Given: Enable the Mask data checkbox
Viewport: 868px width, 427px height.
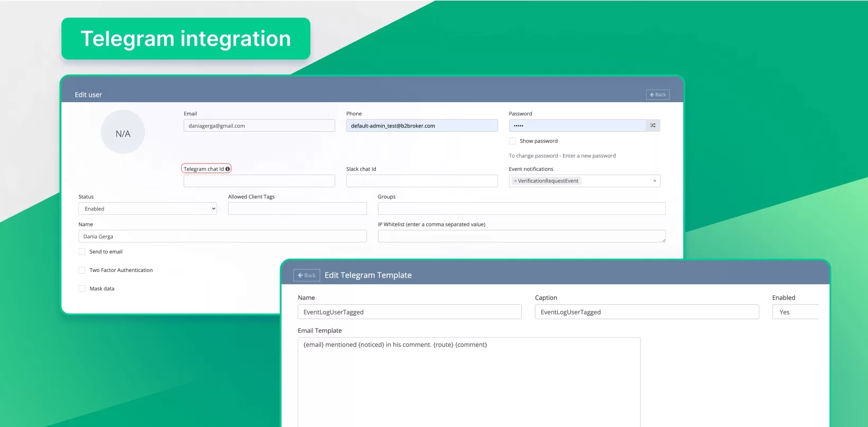Looking at the screenshot, I should click(x=82, y=289).
